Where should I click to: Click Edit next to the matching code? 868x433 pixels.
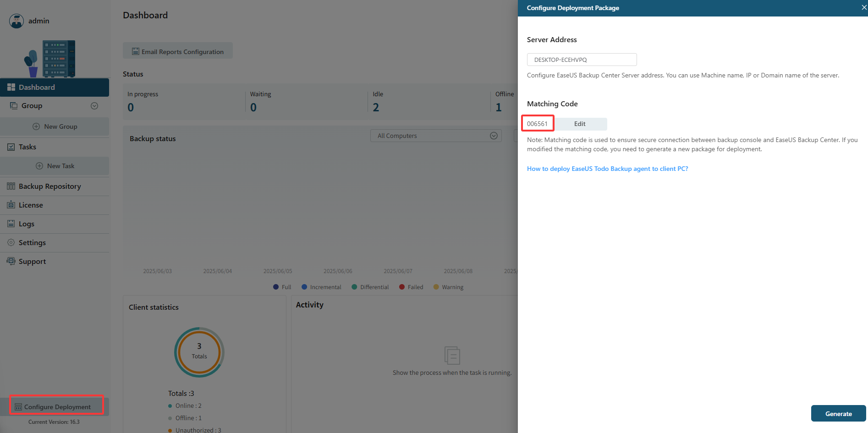(x=580, y=124)
